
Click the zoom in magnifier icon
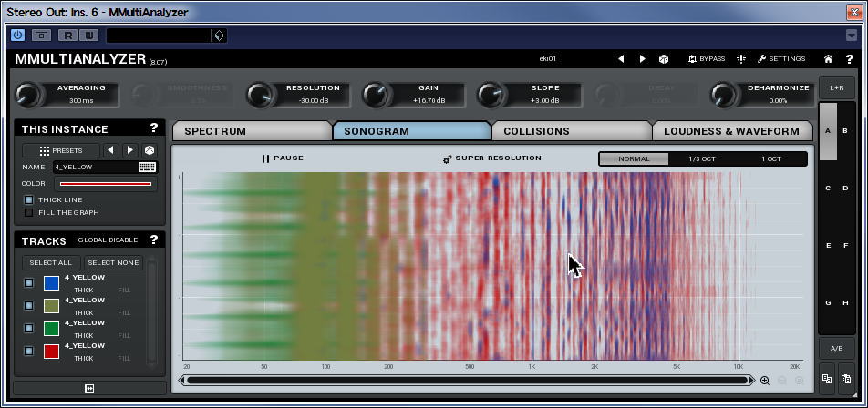[765, 381]
